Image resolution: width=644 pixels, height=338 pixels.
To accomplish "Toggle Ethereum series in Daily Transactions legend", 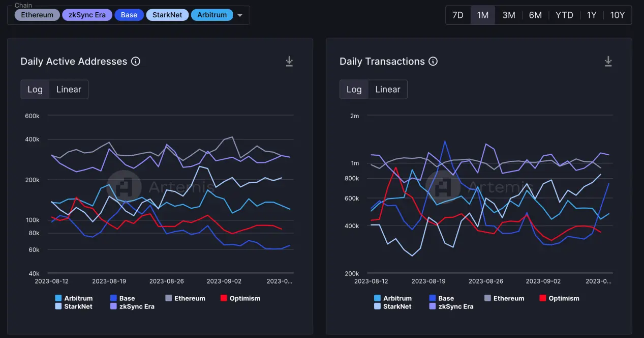I will [504, 298].
